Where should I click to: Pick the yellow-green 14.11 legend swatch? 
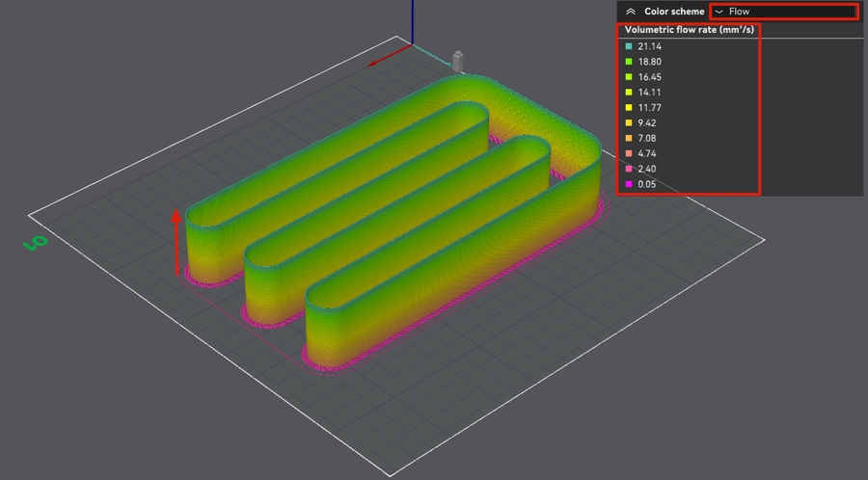pos(628,93)
